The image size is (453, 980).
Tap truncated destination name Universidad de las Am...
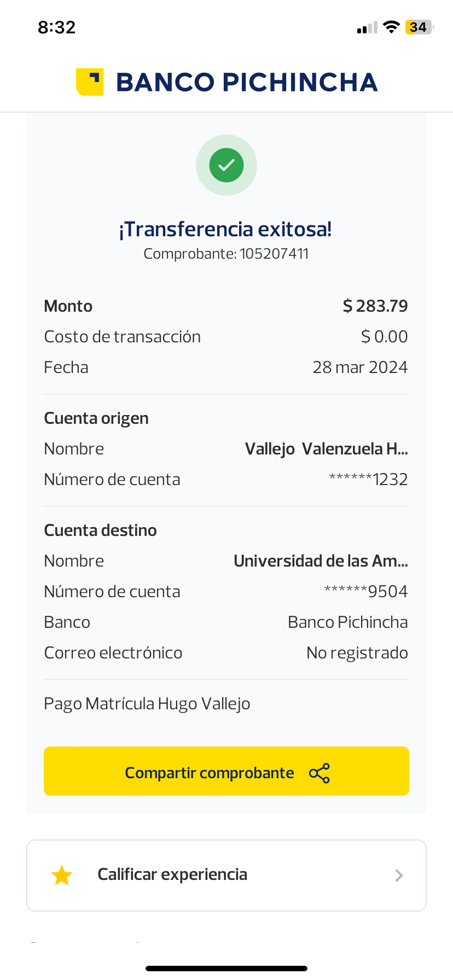pyautogui.click(x=321, y=561)
